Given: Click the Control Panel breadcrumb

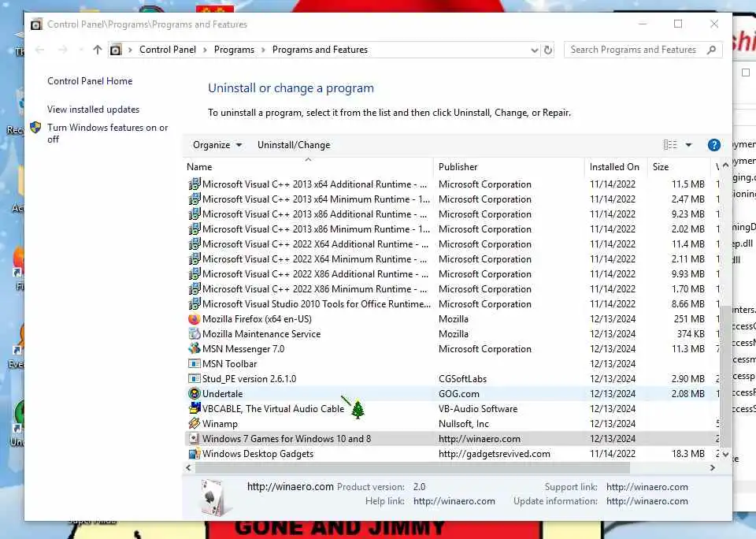Looking at the screenshot, I should click(x=167, y=50).
